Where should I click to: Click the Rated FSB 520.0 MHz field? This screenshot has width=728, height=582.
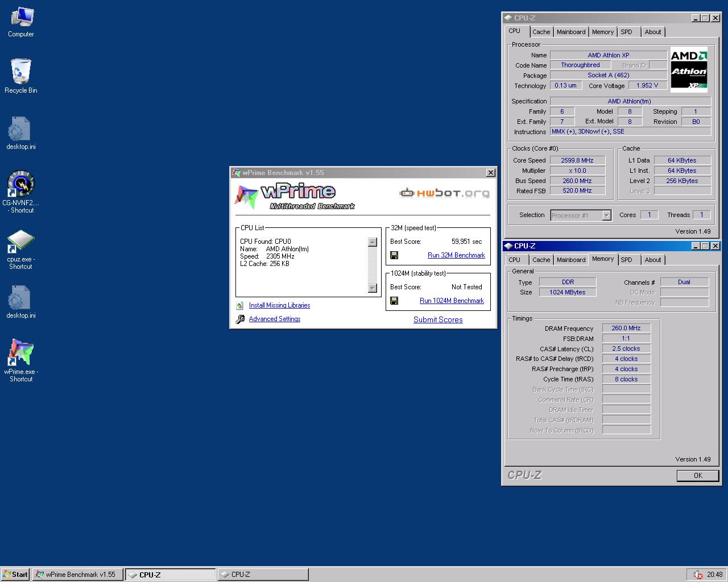(577, 191)
